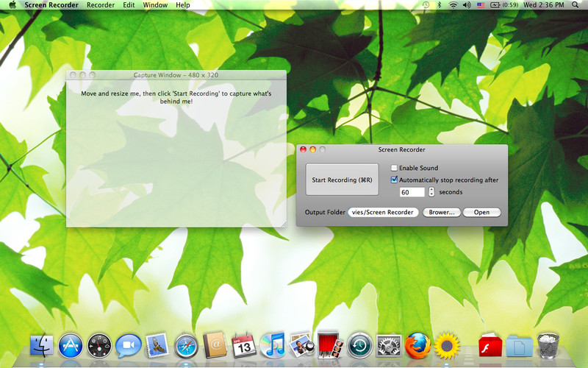588x368 pixels.
Task: Click the volume speaker menu bar icon
Action: (467, 5)
